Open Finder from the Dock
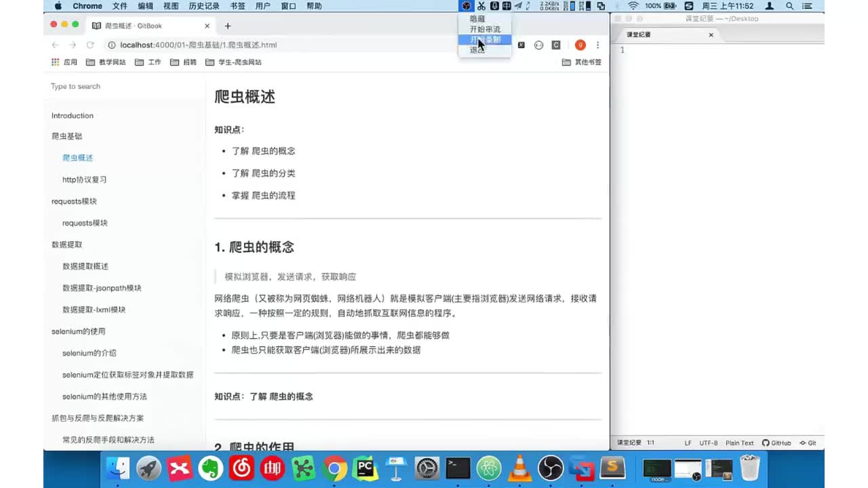This screenshot has width=868, height=488. 119,468
